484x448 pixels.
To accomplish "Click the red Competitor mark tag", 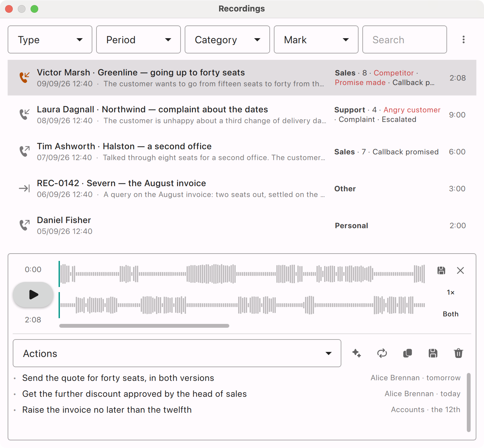I will point(394,73).
